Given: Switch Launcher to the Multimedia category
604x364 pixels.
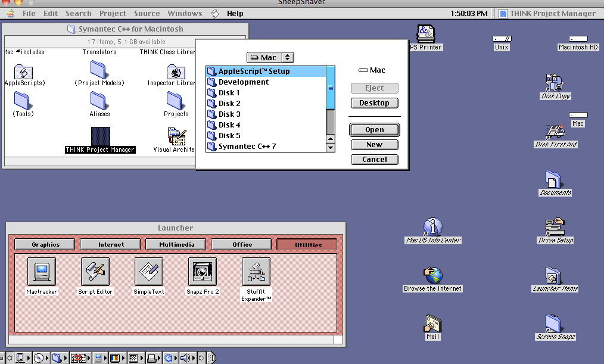Looking at the screenshot, I should pyautogui.click(x=176, y=245).
